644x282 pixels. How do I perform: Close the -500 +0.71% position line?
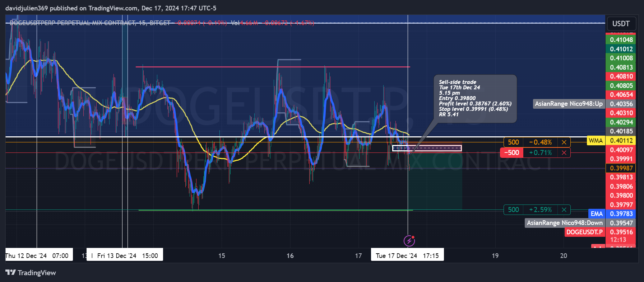(x=564, y=153)
